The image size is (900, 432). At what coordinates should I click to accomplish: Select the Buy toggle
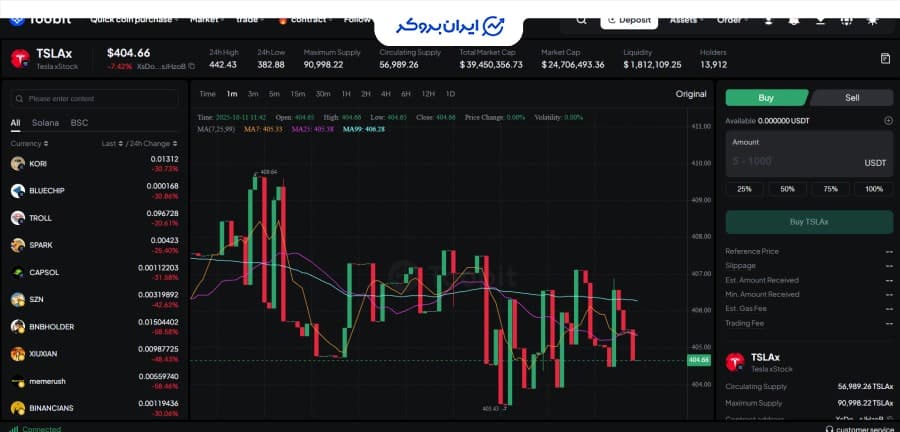(766, 98)
